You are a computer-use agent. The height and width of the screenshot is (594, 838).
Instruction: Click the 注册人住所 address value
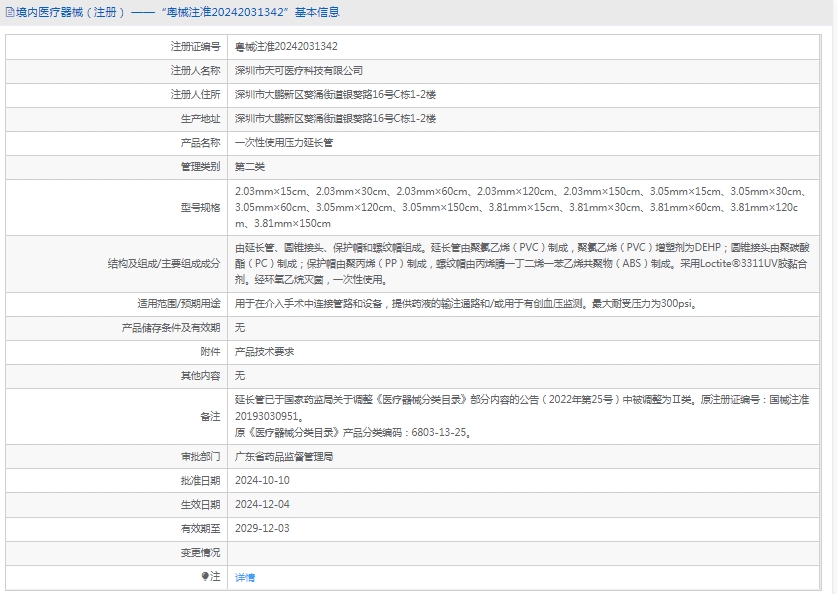point(335,95)
